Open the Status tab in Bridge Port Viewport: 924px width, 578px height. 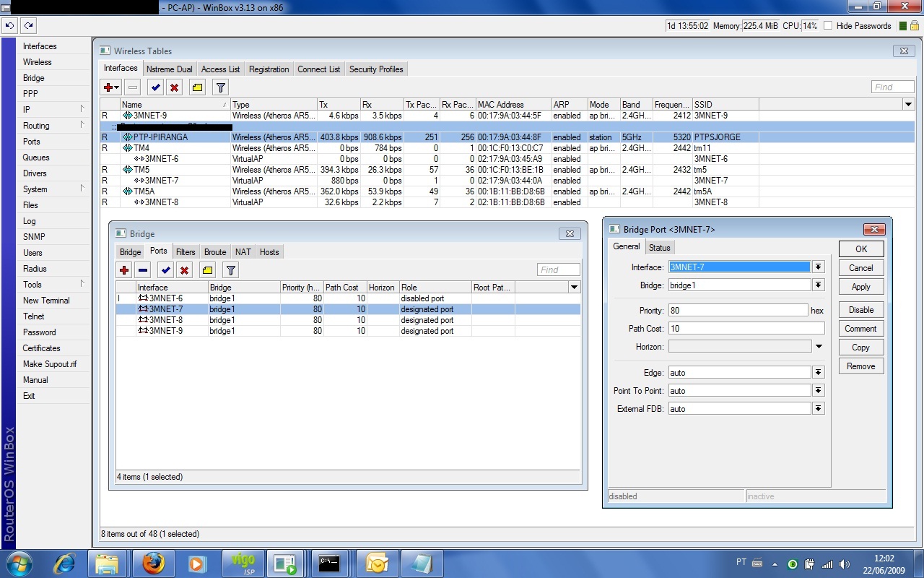[x=659, y=247]
